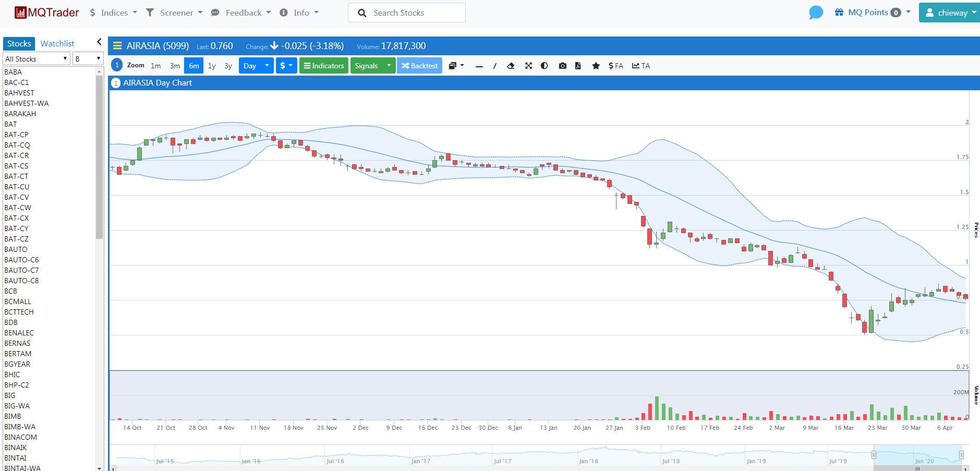980x471 pixels.
Task: Select the eraser tool
Action: [x=511, y=66]
